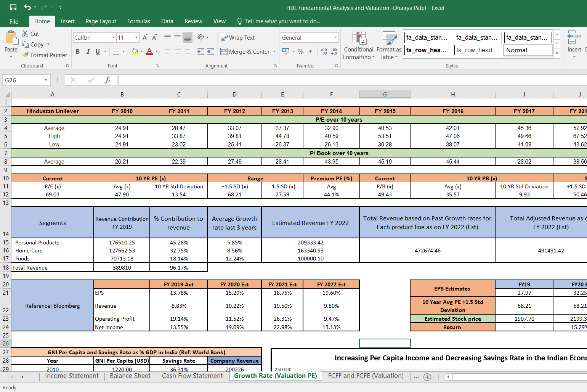This screenshot has width=587, height=392.
Task: Click the Paste clipboard icon
Action: tap(11, 38)
